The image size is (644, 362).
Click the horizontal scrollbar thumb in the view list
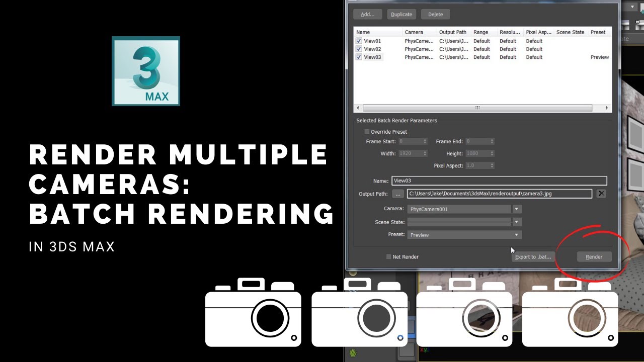[477, 108]
